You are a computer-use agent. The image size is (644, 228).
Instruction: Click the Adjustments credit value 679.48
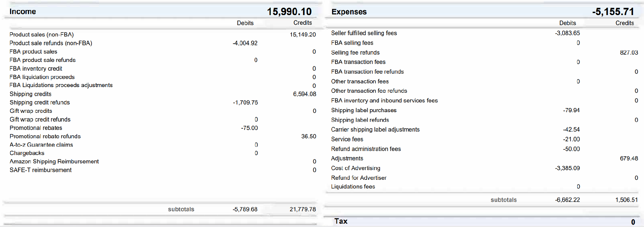pos(629,158)
